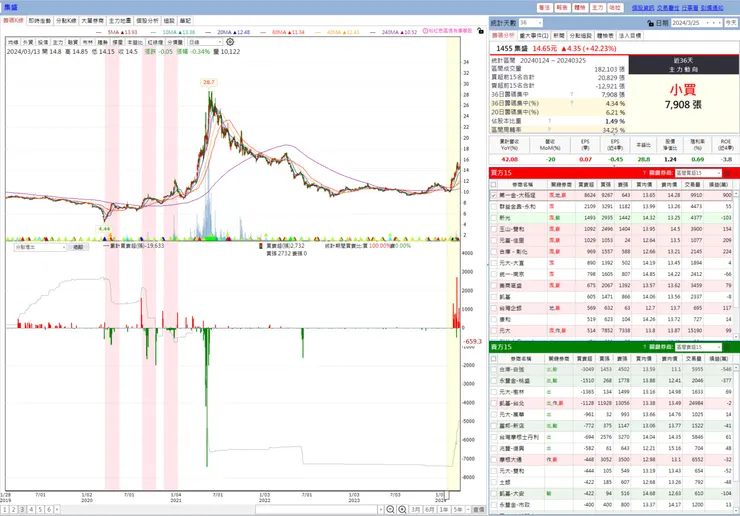The height and width of the screenshot is (516, 740).
Task: Toggle the chart lock icon beside MA legend
Action: tap(480, 31)
